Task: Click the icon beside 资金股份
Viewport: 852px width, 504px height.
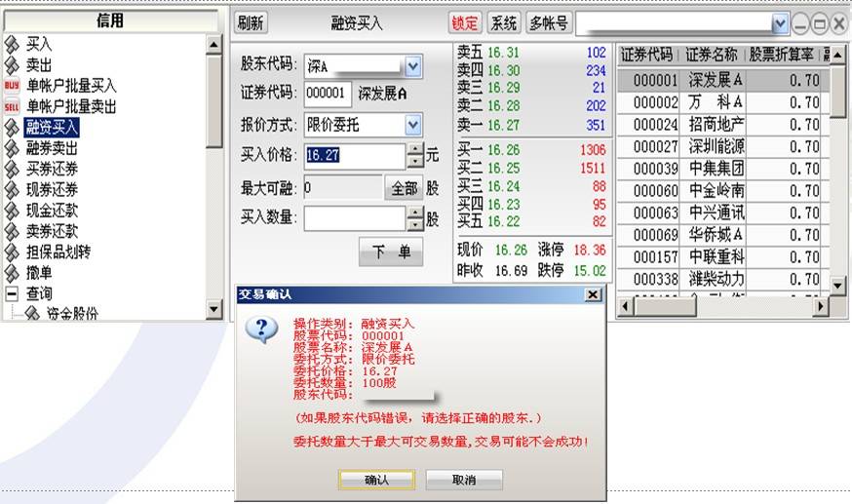Action: pyautogui.click(x=32, y=313)
